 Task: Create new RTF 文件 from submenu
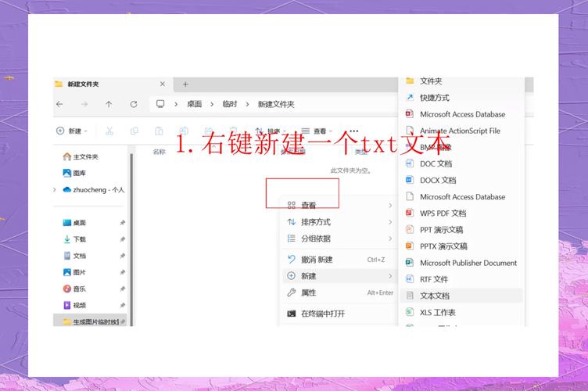[461, 279]
